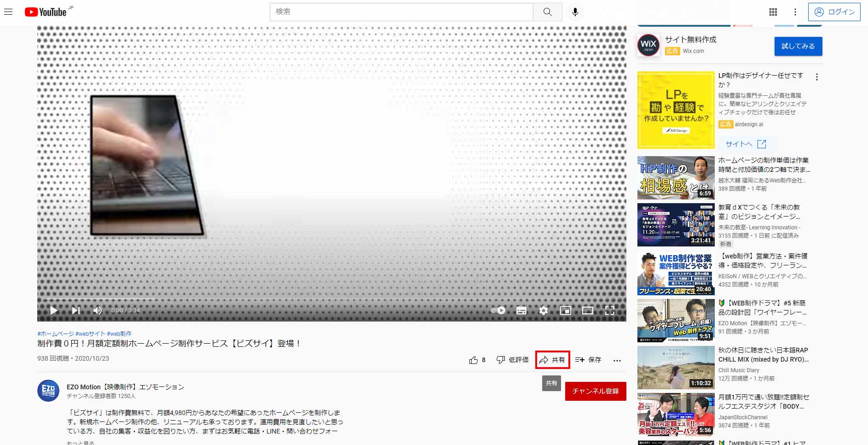Subscribe with チャンネル登録 button

(x=595, y=391)
